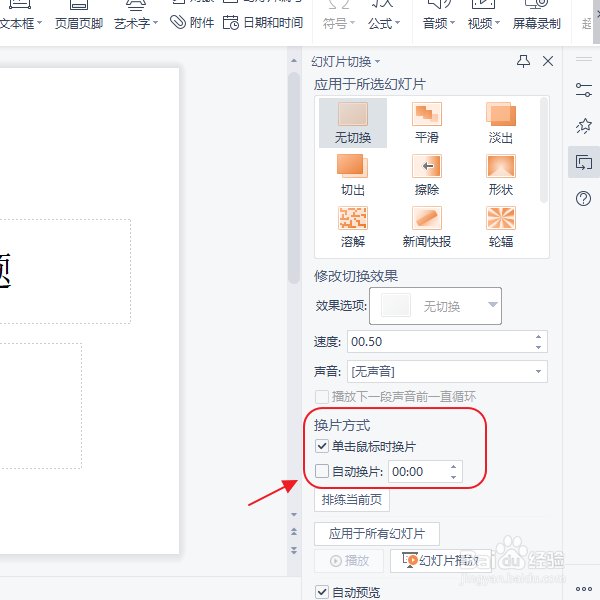Screen dimensions: 600x600
Task: Decrease 自动换片 time with down arrow
Action: [453, 477]
